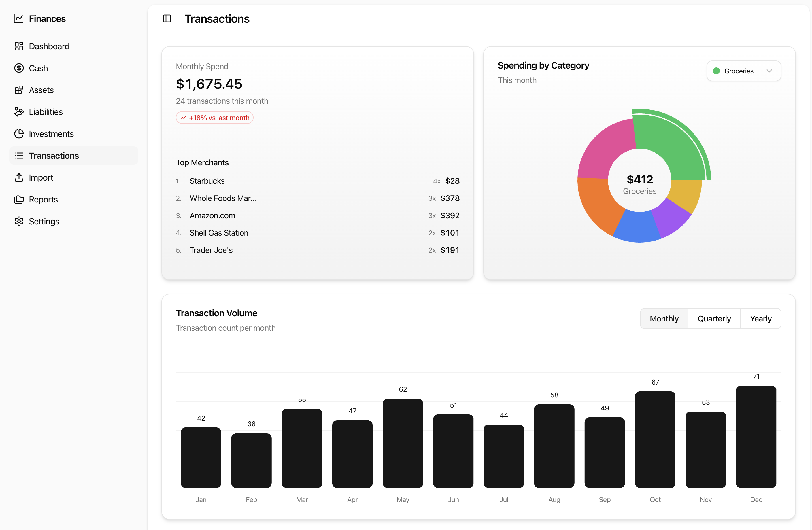Open Liabilities via its sidebar icon
Image resolution: width=812 pixels, height=530 pixels.
tap(19, 111)
